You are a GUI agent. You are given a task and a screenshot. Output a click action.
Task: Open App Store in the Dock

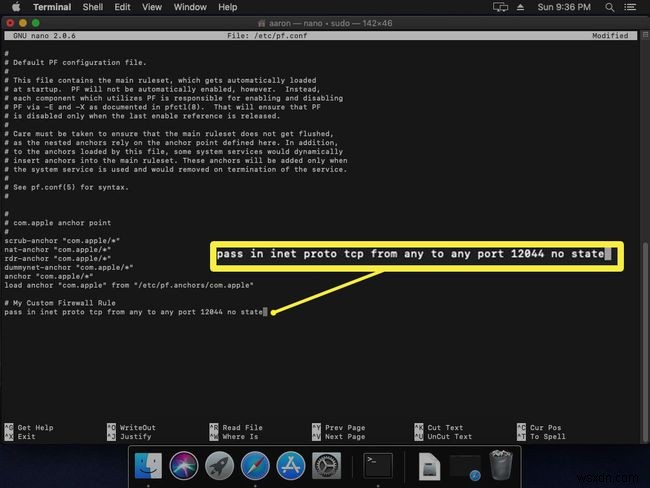pos(291,466)
